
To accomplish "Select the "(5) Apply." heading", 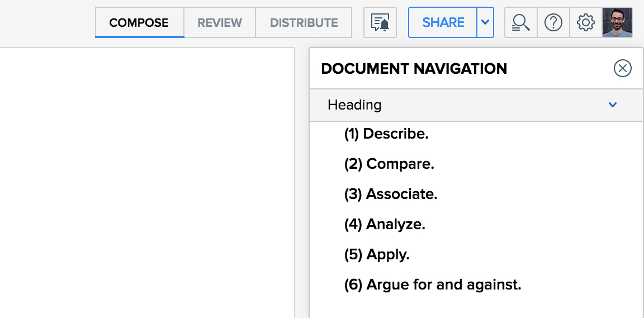I will (x=377, y=255).
